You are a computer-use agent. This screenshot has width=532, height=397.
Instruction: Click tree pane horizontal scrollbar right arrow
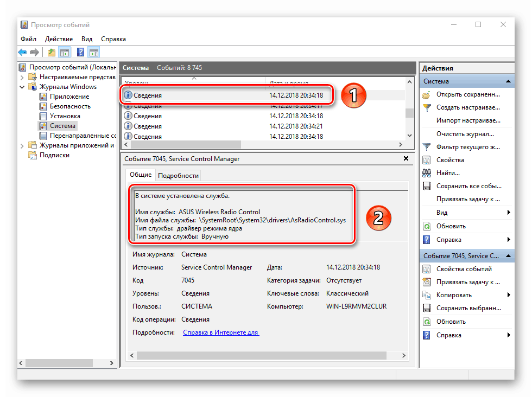pos(112,363)
